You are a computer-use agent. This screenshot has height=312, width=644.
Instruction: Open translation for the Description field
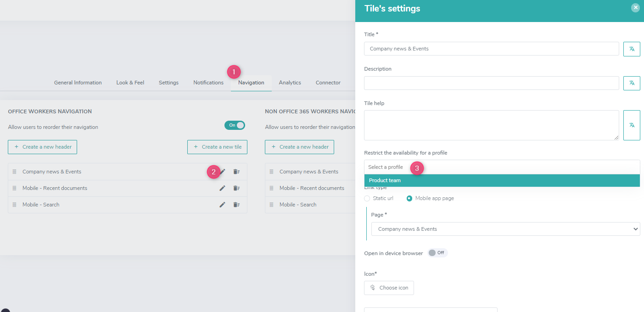[x=632, y=83]
